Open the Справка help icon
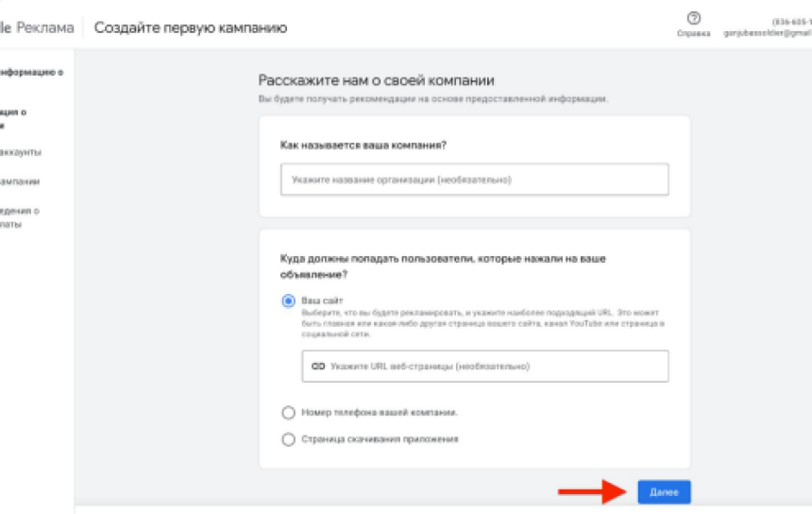The image size is (812, 514). tap(693, 19)
